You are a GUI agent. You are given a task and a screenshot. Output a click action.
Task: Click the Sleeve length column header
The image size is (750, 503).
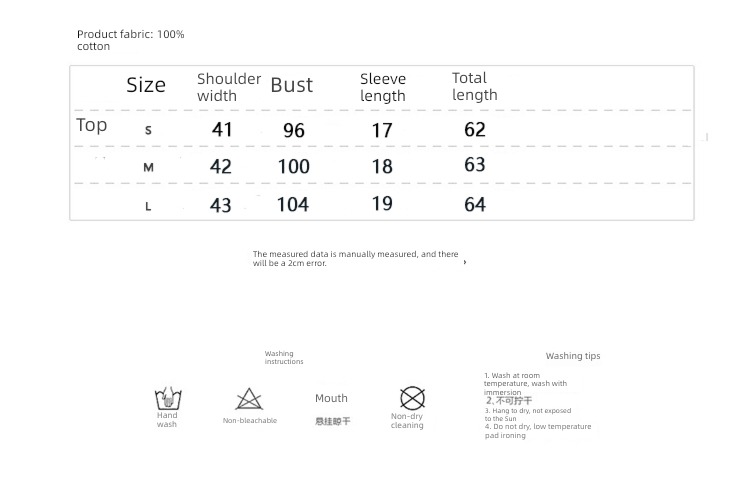tap(383, 87)
